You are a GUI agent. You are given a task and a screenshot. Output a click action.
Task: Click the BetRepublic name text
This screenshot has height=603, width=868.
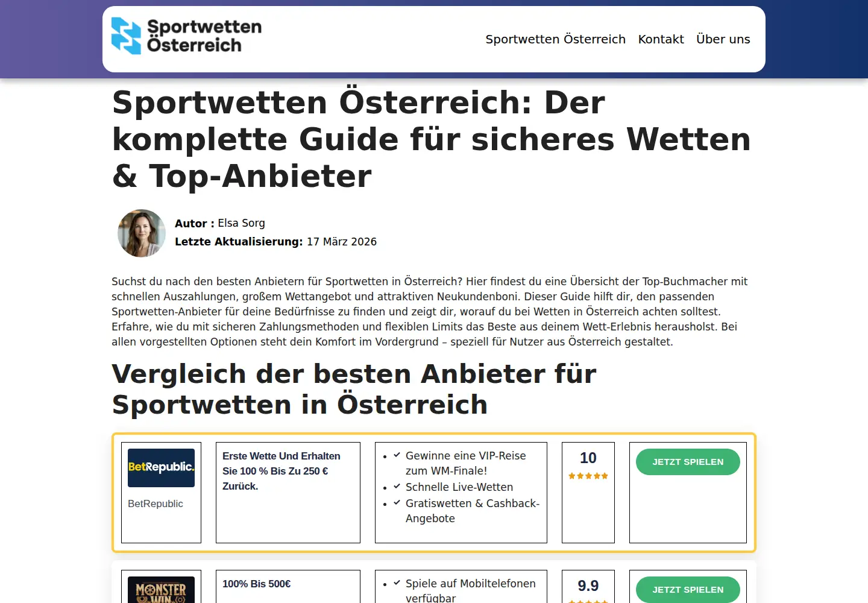point(156,504)
